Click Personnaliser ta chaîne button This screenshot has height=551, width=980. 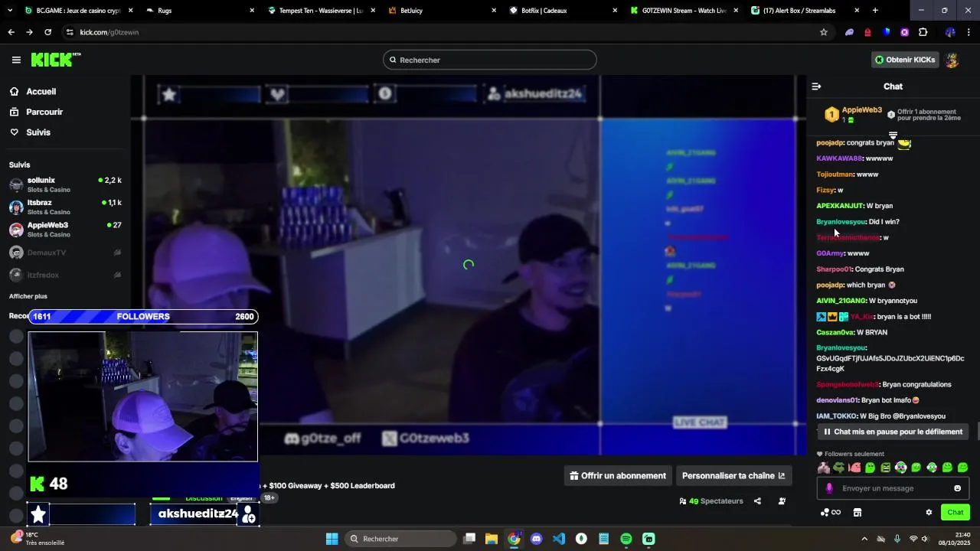point(733,475)
